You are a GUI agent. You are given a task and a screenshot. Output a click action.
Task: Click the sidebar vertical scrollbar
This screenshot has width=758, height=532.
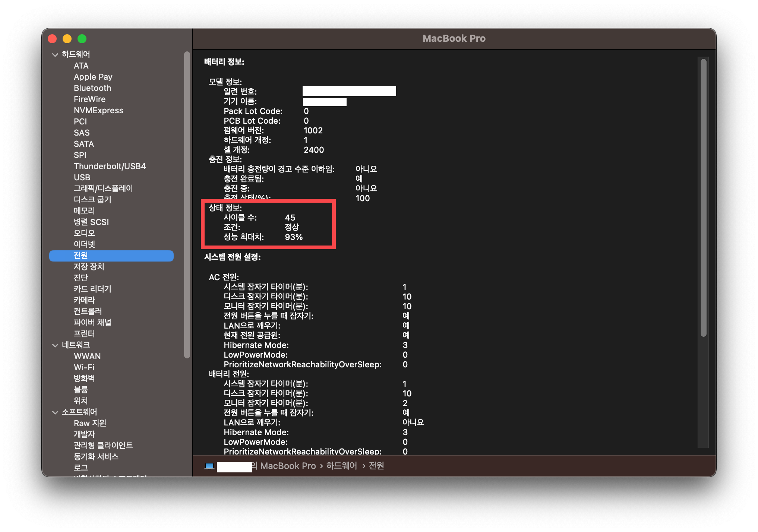187,205
